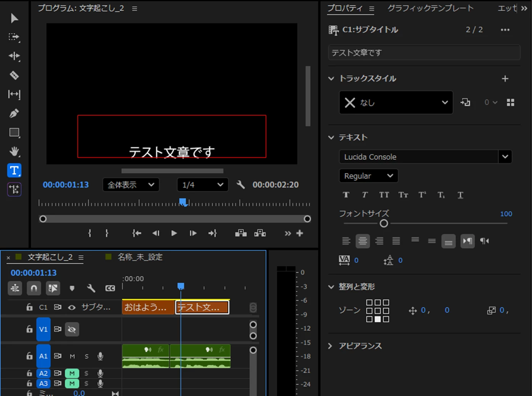Select the Track Select Forward tool

pos(14,37)
